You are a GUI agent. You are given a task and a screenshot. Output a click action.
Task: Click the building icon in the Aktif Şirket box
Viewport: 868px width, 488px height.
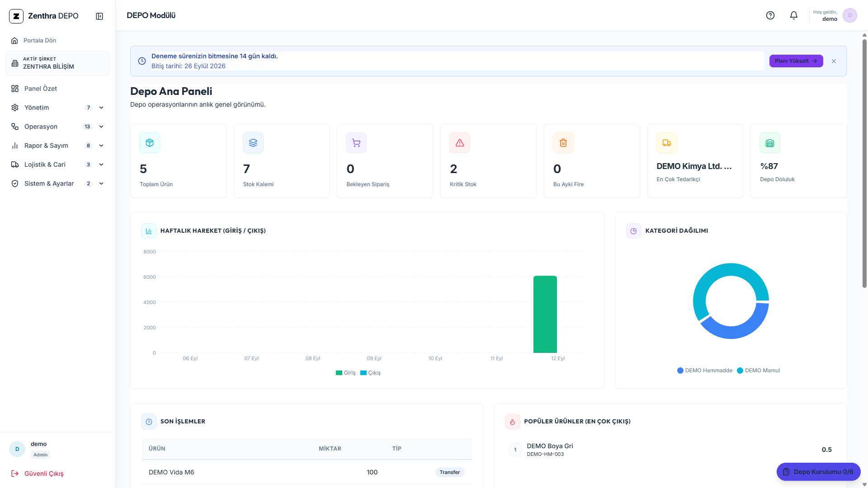15,63
